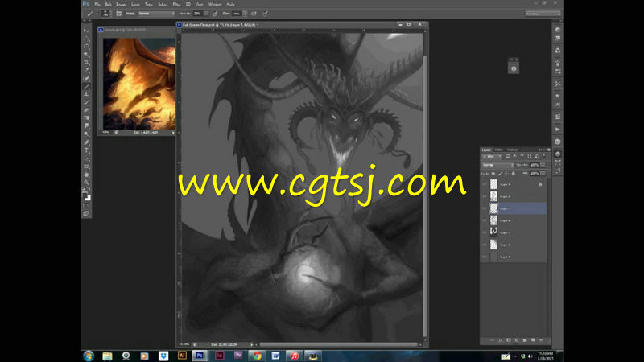
Task: Click the foreground/background color swatches
Action: (x=86, y=195)
